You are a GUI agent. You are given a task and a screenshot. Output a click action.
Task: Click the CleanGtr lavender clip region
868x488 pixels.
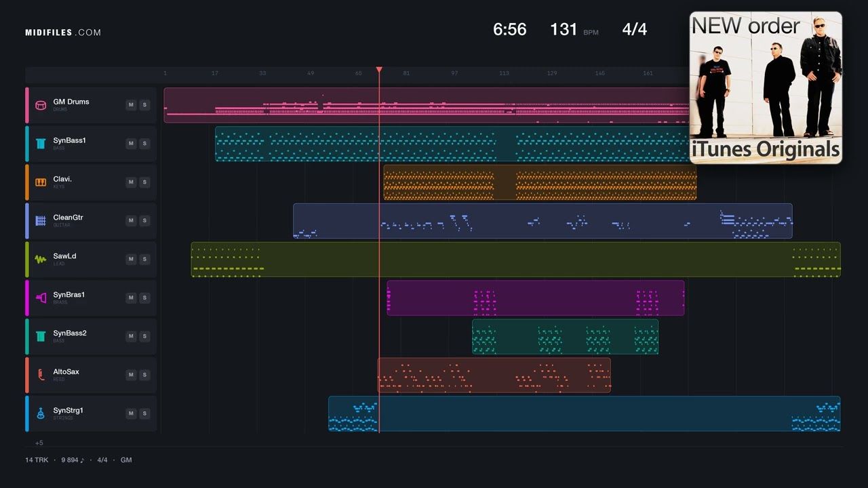pyautogui.click(x=542, y=221)
